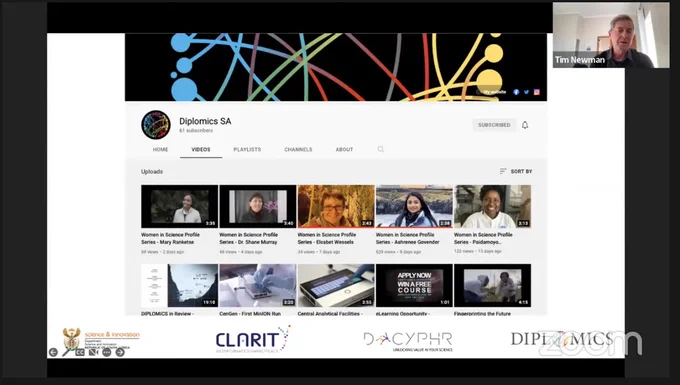Click the SUBSCRIBED button

[494, 125]
